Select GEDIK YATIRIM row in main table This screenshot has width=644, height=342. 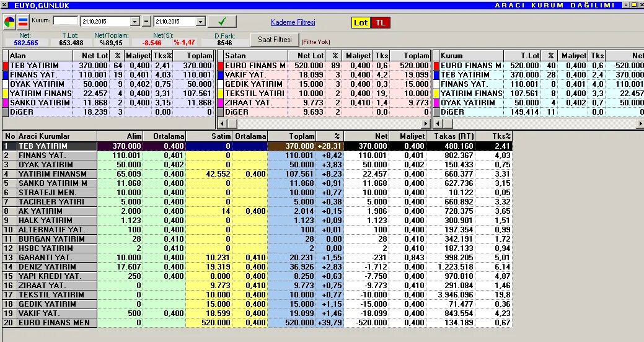pyautogui.click(x=257, y=304)
